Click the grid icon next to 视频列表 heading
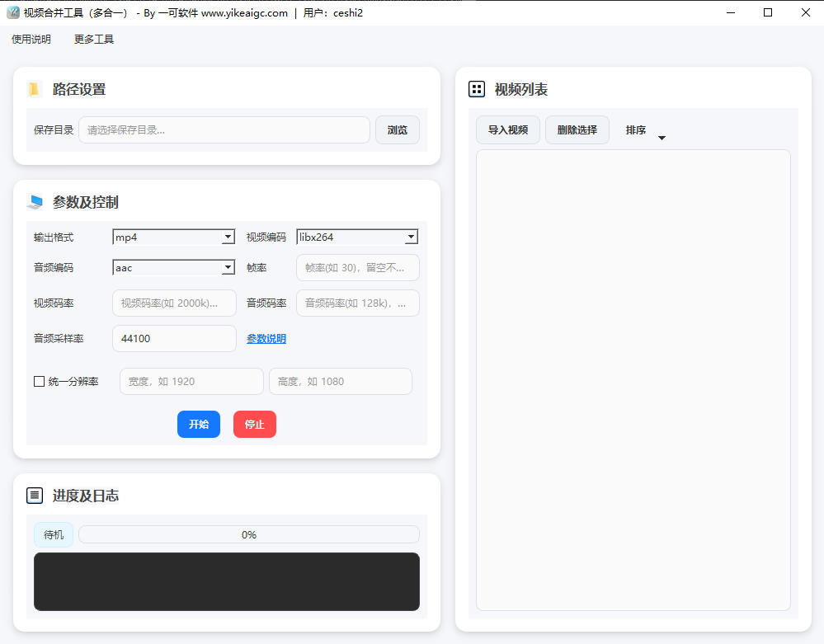Image resolution: width=824 pixels, height=644 pixels. (476, 89)
